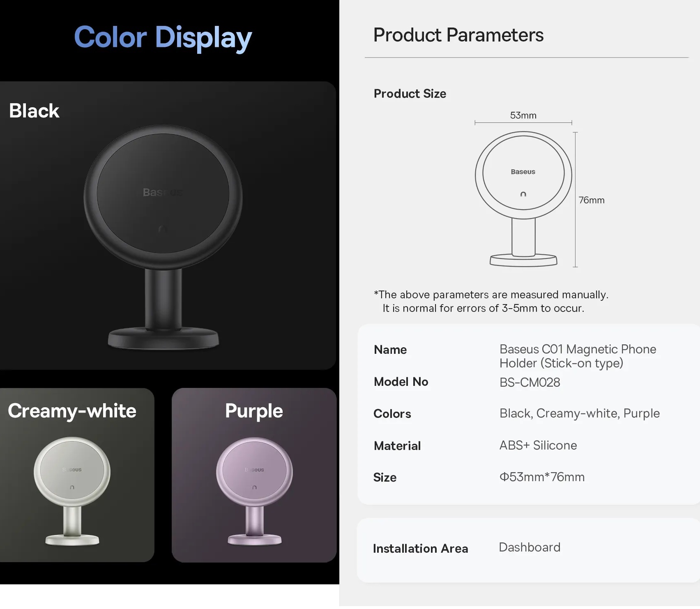The image size is (700, 609).
Task: Click the Black color label
Action: (34, 111)
